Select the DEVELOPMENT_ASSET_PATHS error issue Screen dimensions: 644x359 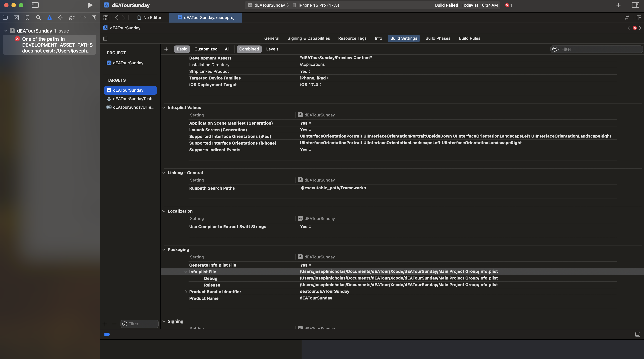(50, 45)
